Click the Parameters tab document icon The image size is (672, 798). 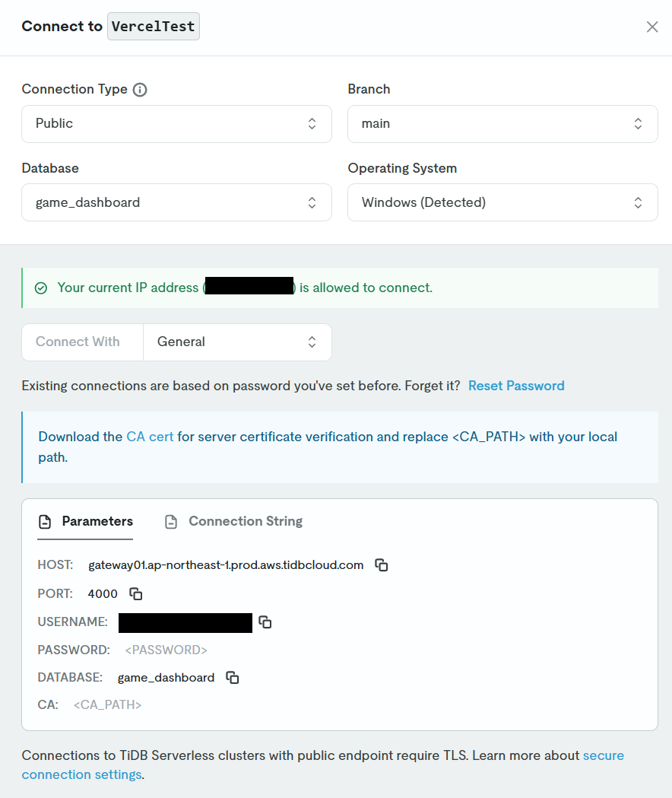tap(45, 522)
